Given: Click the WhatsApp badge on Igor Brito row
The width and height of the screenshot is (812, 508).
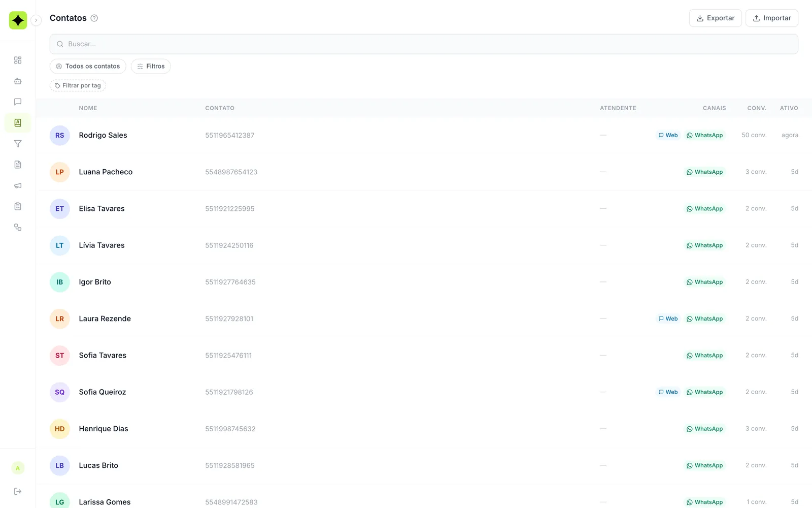Looking at the screenshot, I should point(704,282).
